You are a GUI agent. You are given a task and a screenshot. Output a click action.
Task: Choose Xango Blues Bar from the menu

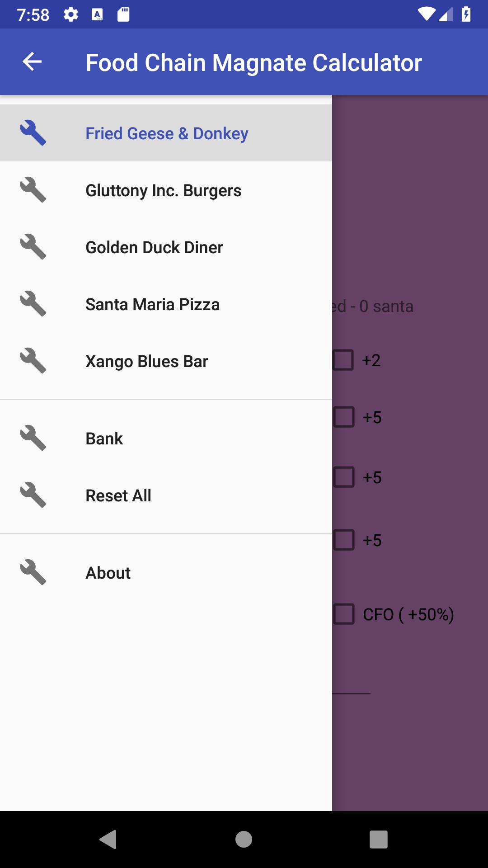(x=166, y=361)
